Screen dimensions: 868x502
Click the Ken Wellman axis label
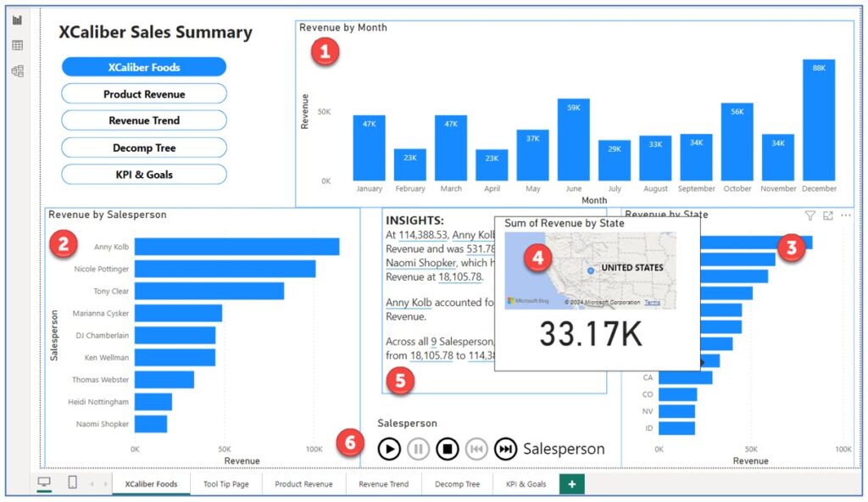click(x=106, y=357)
